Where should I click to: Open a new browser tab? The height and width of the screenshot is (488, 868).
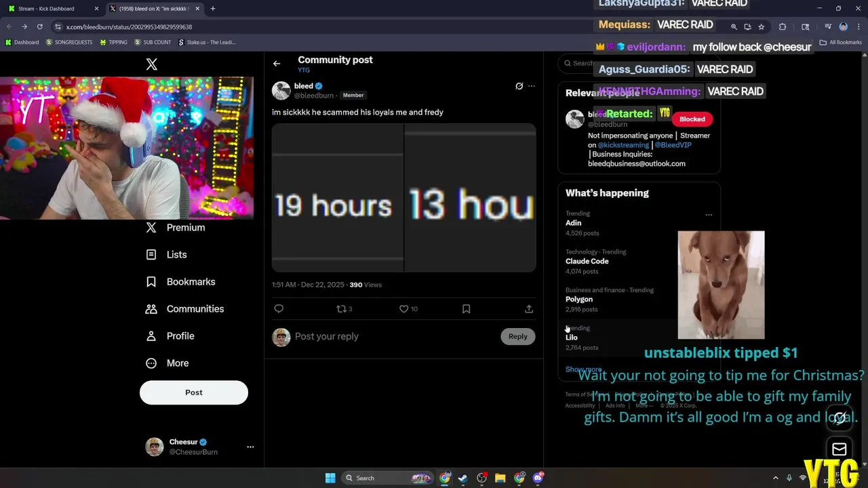click(213, 9)
